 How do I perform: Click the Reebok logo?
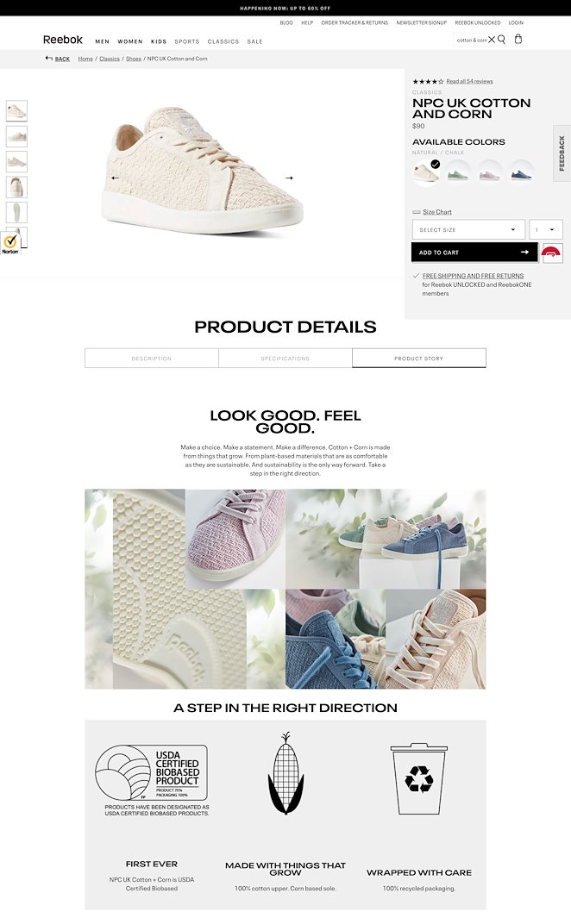tap(62, 40)
